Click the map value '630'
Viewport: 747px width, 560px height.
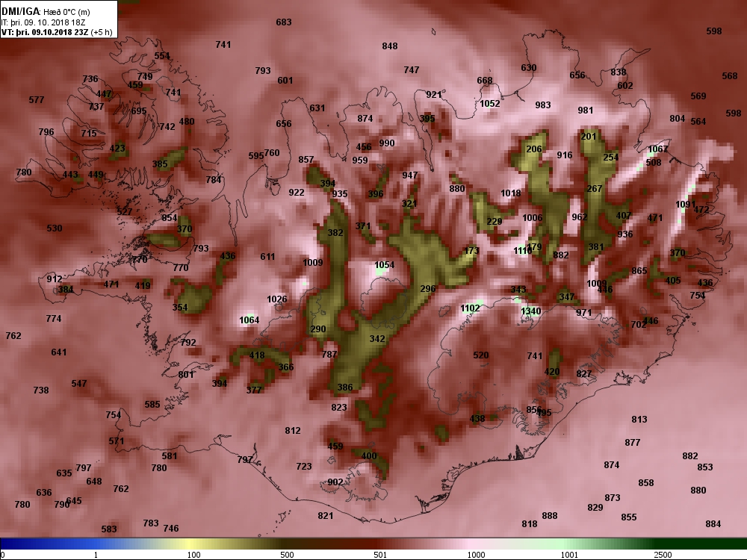click(528, 68)
